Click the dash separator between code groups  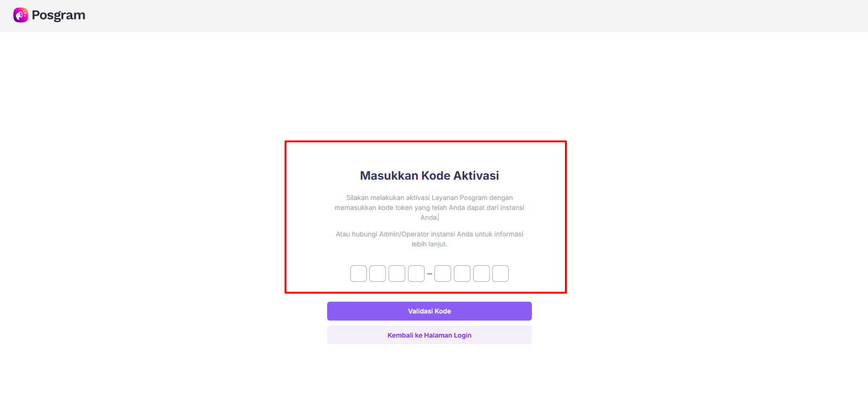point(429,274)
